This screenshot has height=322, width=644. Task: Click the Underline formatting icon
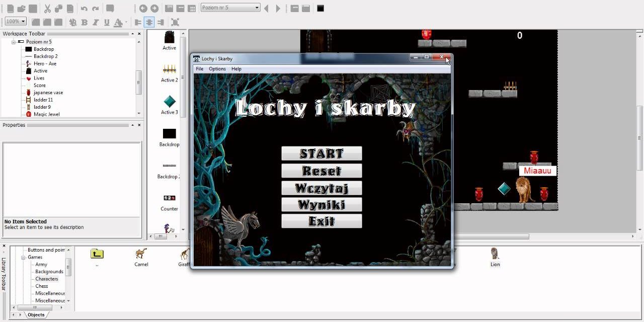click(x=107, y=22)
